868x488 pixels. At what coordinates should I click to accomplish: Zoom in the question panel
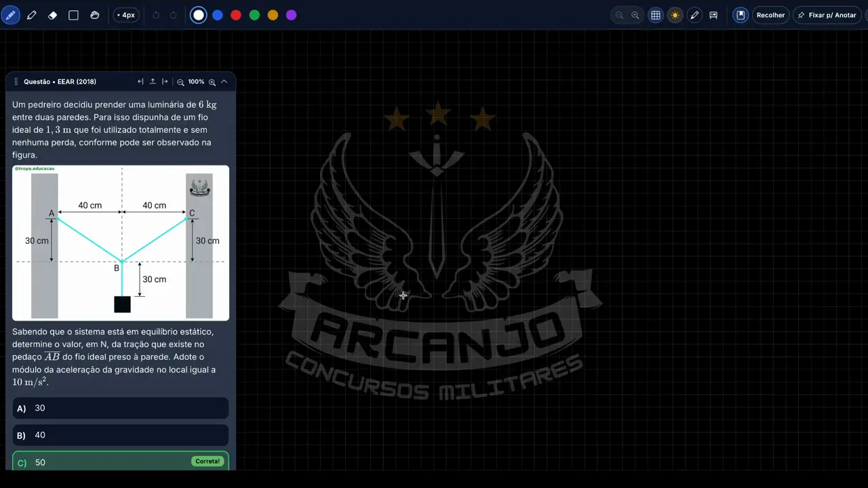point(212,82)
